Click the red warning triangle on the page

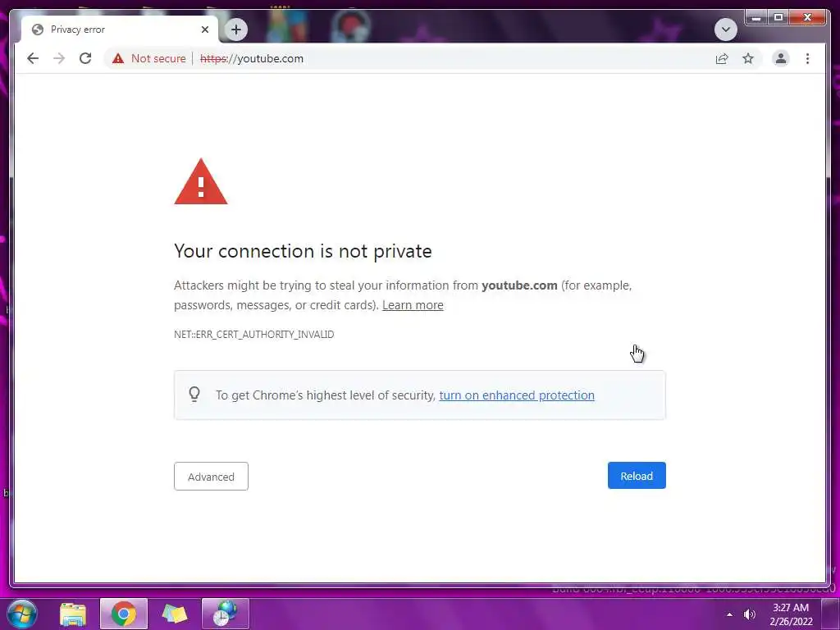pos(201,181)
